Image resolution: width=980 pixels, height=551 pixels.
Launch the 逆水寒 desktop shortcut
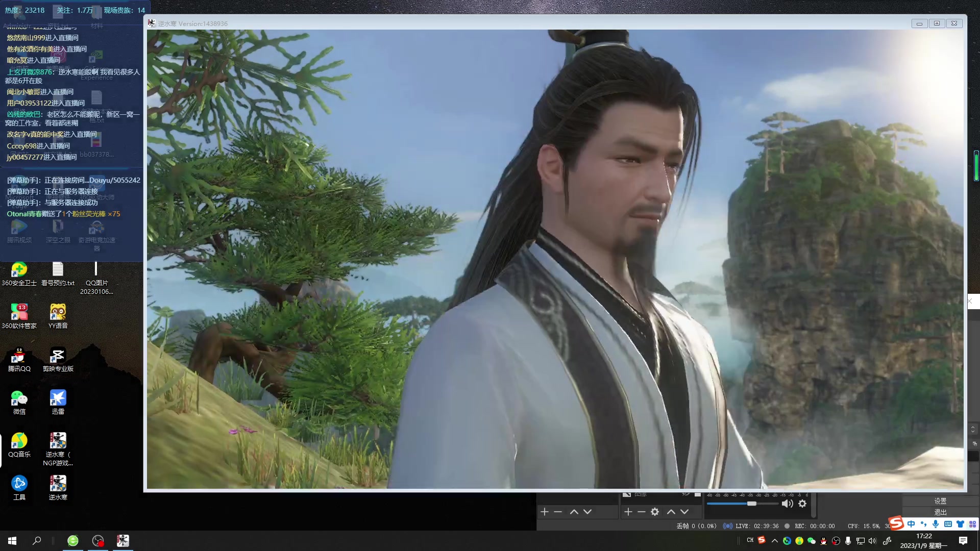[58, 488]
